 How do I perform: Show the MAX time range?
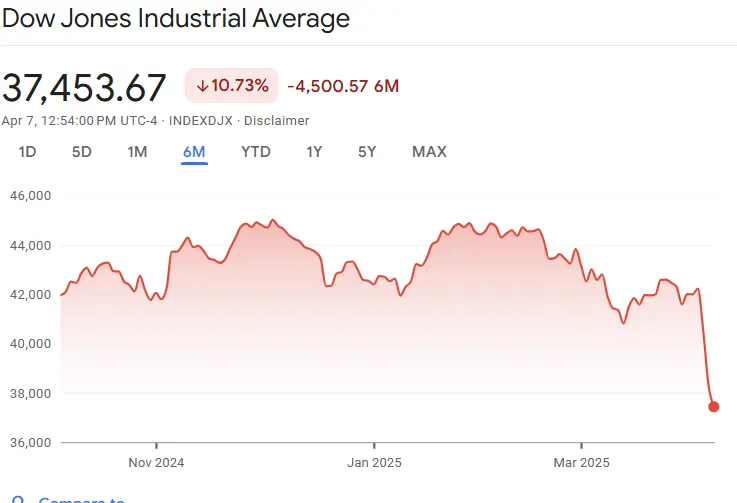tap(429, 152)
